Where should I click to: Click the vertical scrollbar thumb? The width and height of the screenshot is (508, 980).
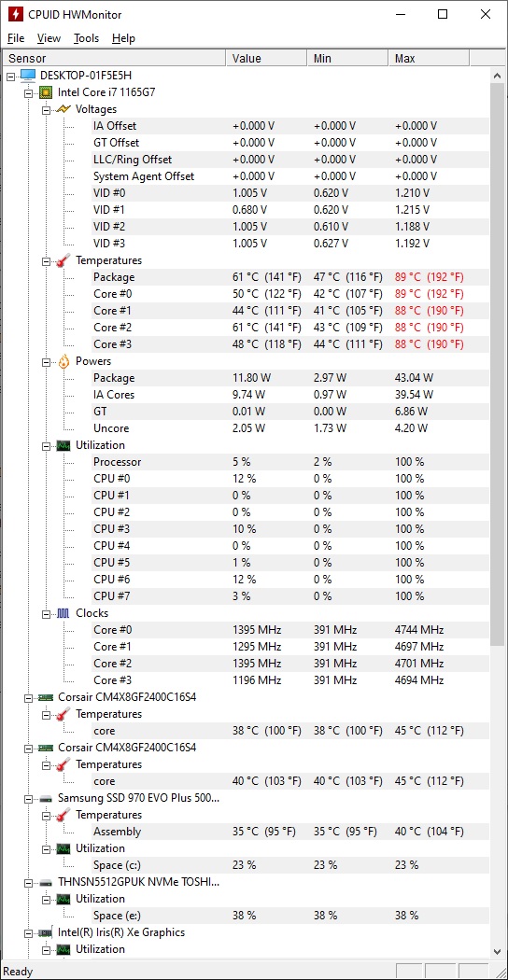coord(498,364)
